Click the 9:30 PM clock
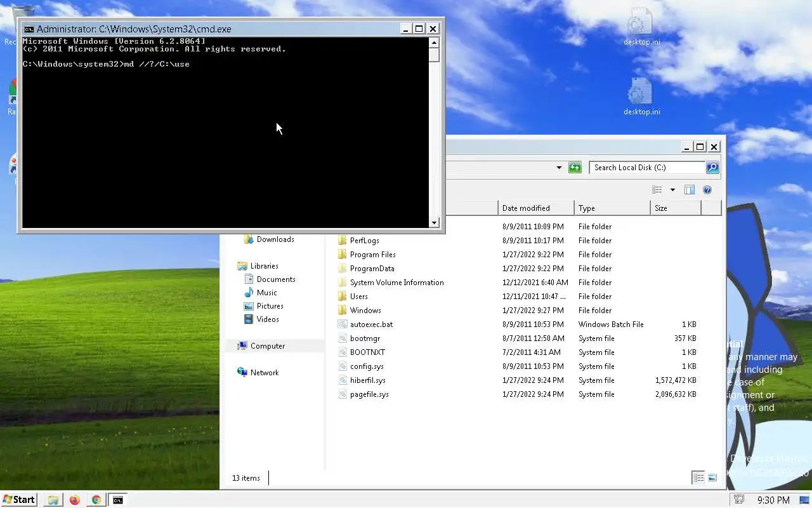The width and height of the screenshot is (812, 508). tap(773, 500)
